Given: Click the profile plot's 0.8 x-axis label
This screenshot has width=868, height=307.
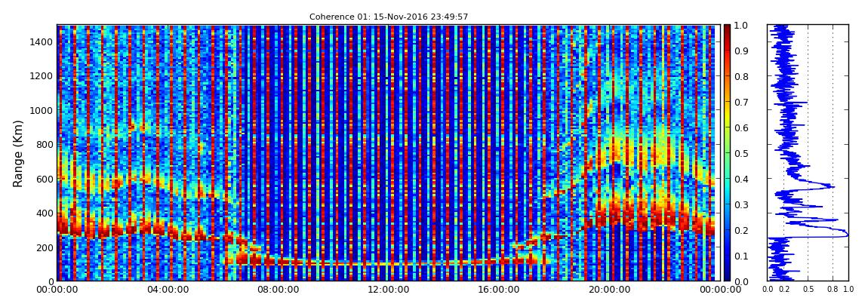Looking at the screenshot, I should [x=833, y=290].
